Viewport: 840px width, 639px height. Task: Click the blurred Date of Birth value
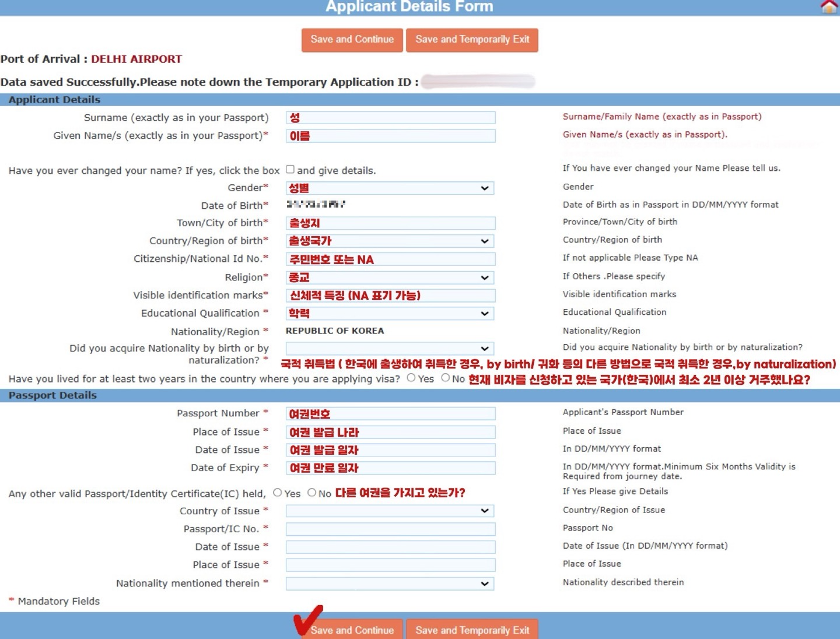316,204
